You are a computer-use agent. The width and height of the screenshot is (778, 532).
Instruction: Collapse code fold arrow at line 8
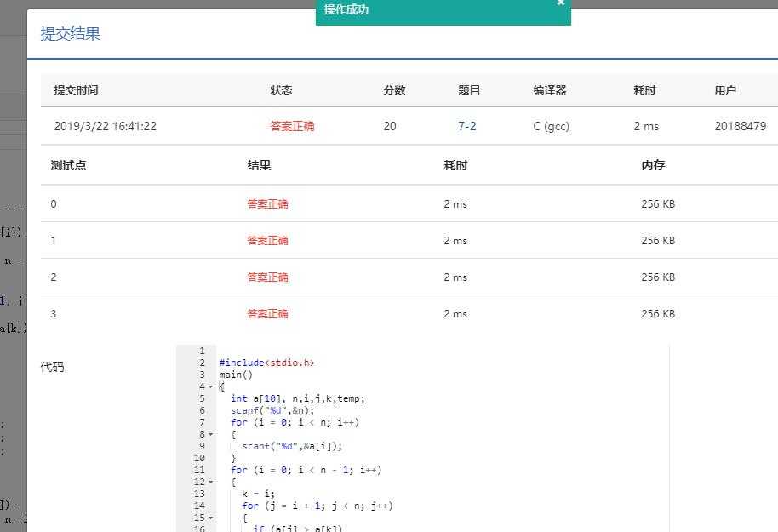click(211, 434)
